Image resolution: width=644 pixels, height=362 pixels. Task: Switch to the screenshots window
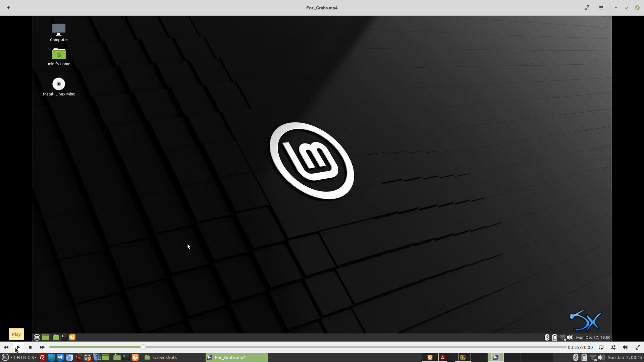point(161,357)
